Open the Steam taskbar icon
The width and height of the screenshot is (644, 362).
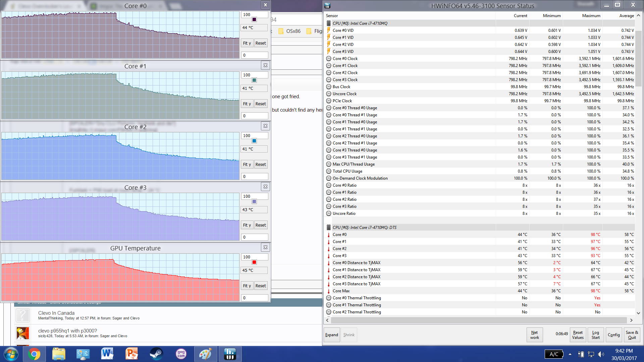pyautogui.click(x=156, y=354)
